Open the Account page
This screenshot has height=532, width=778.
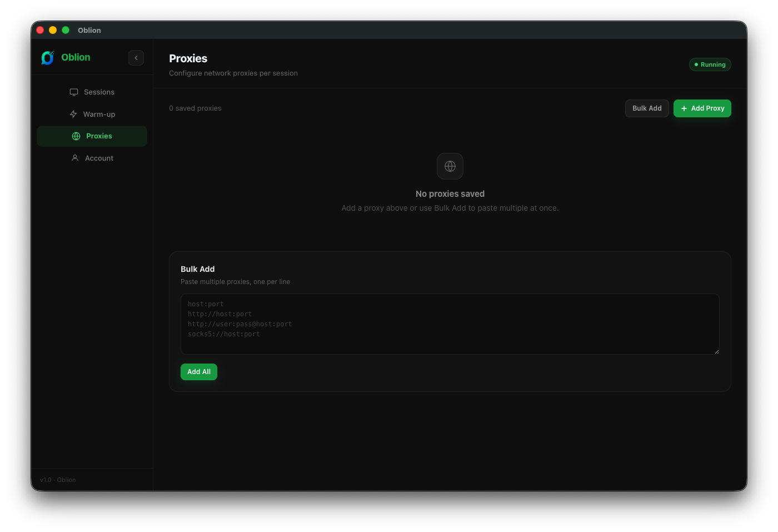pyautogui.click(x=92, y=158)
